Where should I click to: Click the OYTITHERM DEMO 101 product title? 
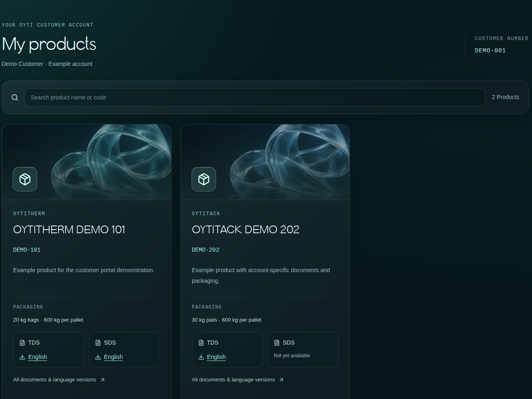pyautogui.click(x=69, y=230)
